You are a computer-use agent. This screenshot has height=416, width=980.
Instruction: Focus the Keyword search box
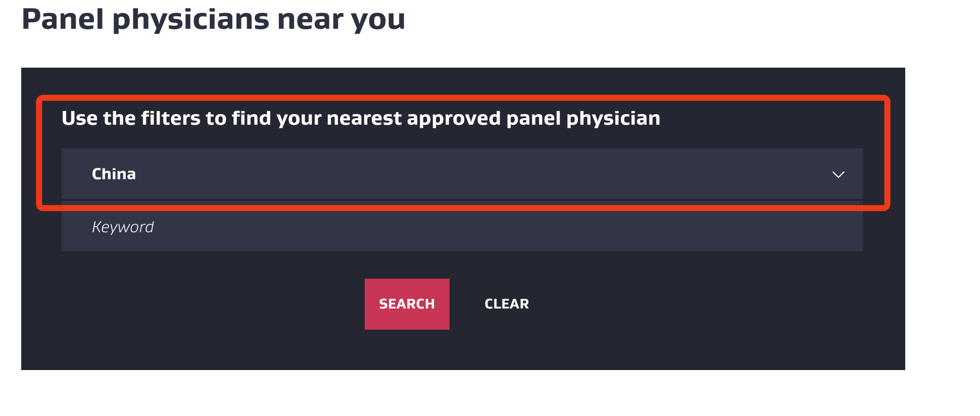(x=461, y=227)
